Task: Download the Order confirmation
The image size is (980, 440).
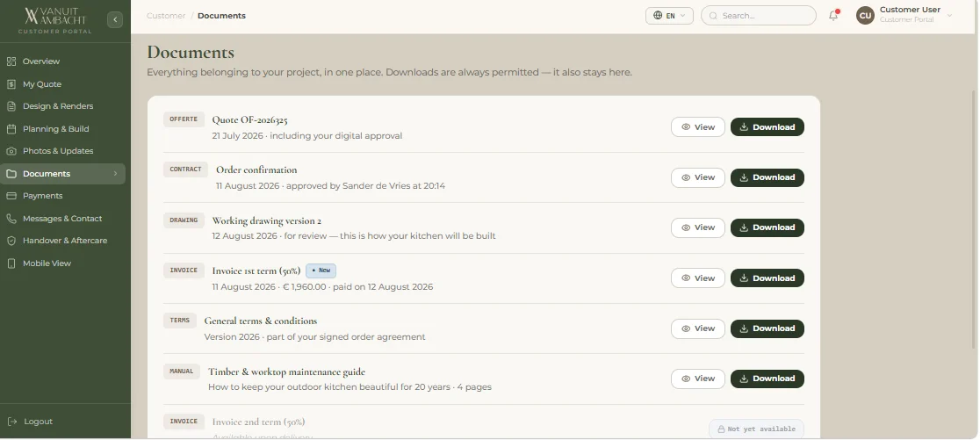Action: [x=767, y=177]
